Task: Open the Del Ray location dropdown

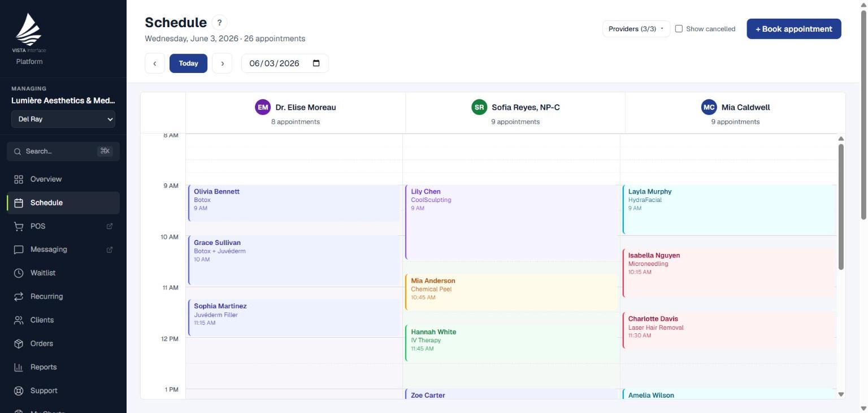Action: tap(63, 119)
